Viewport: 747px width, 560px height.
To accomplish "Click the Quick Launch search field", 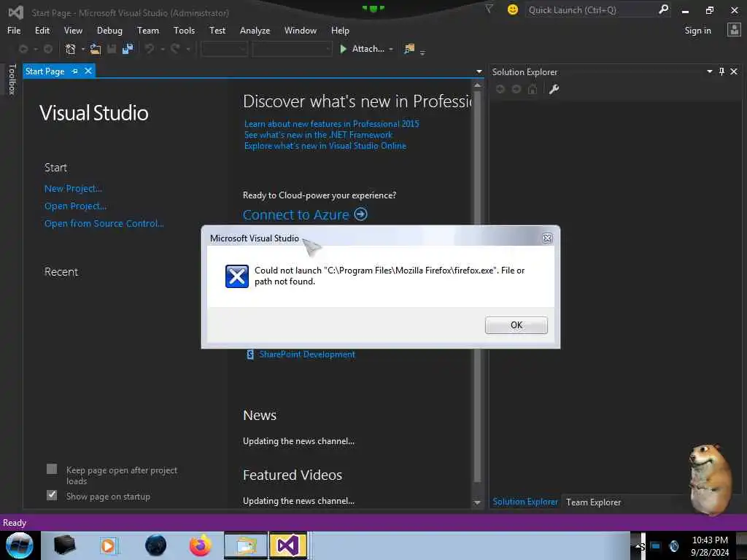I will pyautogui.click(x=591, y=9).
